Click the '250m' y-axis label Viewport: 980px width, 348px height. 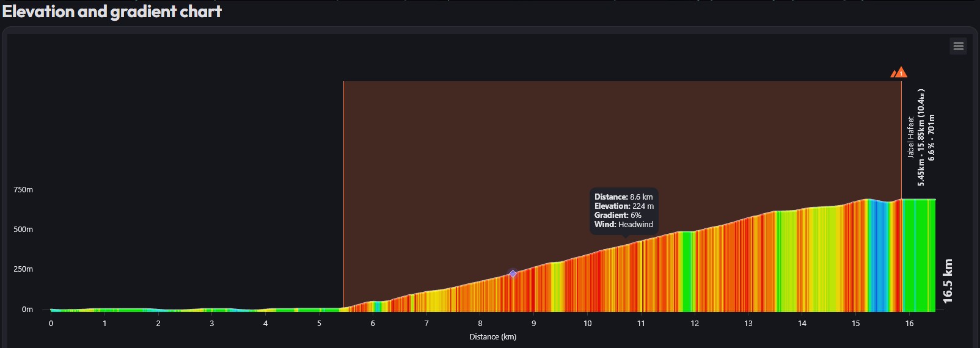tap(23, 269)
